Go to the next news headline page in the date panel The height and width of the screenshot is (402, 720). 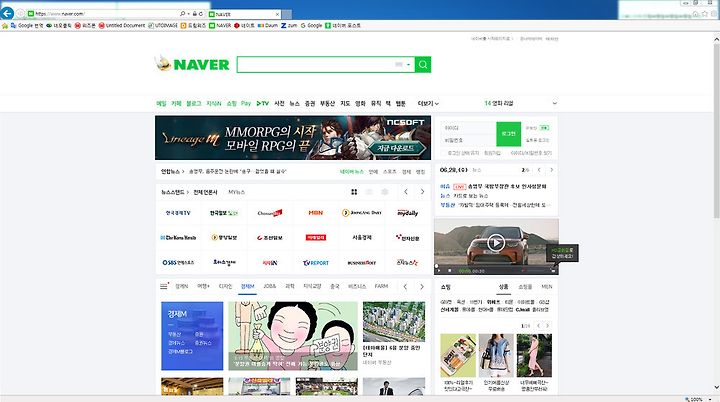coord(551,170)
